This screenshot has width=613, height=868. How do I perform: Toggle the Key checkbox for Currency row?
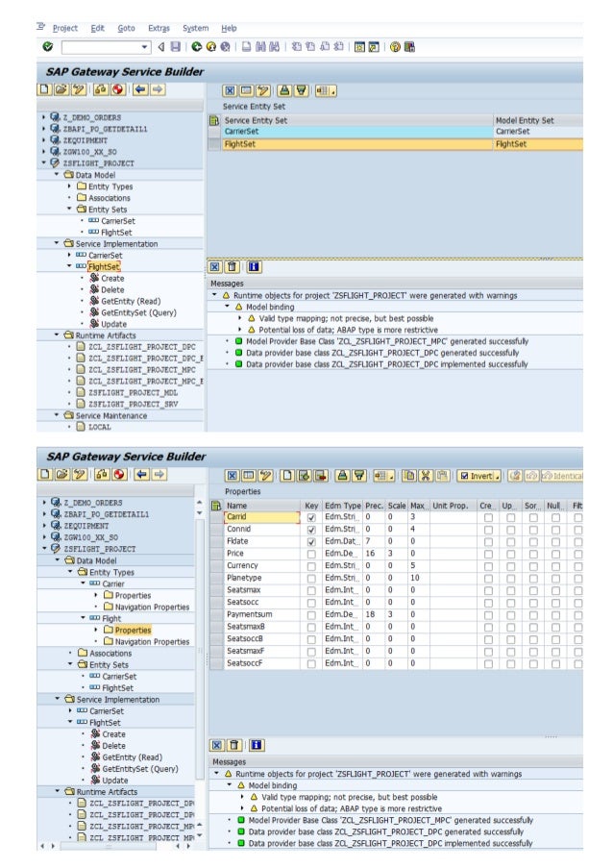pyautogui.click(x=311, y=566)
